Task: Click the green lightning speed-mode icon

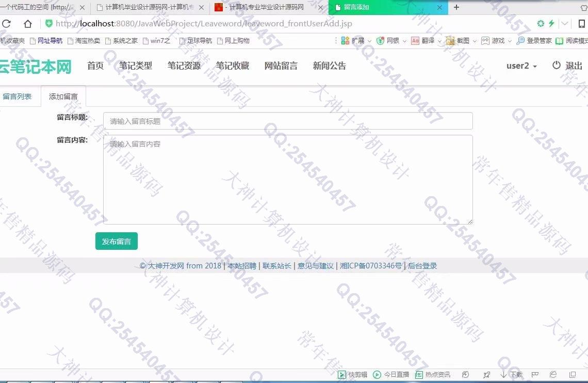Action: (551, 23)
